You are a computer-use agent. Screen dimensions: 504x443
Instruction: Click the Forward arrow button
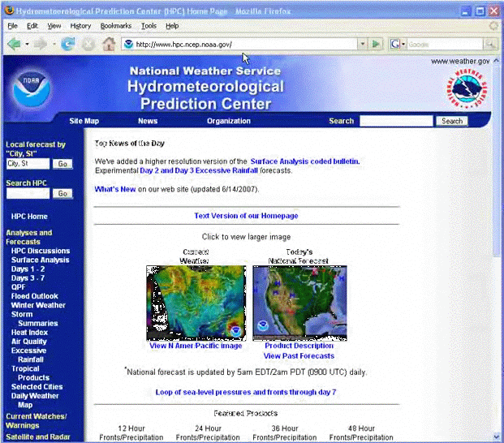41,44
